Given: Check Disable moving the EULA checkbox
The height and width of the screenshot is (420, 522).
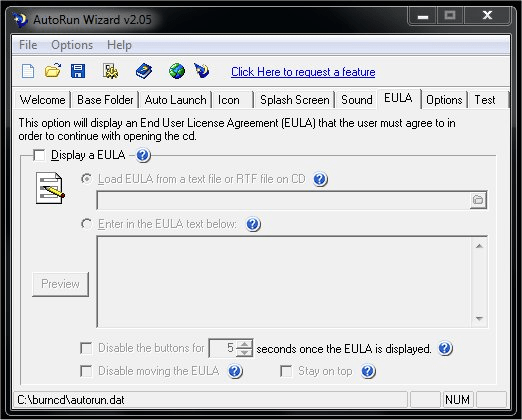Looking at the screenshot, I should (x=86, y=371).
